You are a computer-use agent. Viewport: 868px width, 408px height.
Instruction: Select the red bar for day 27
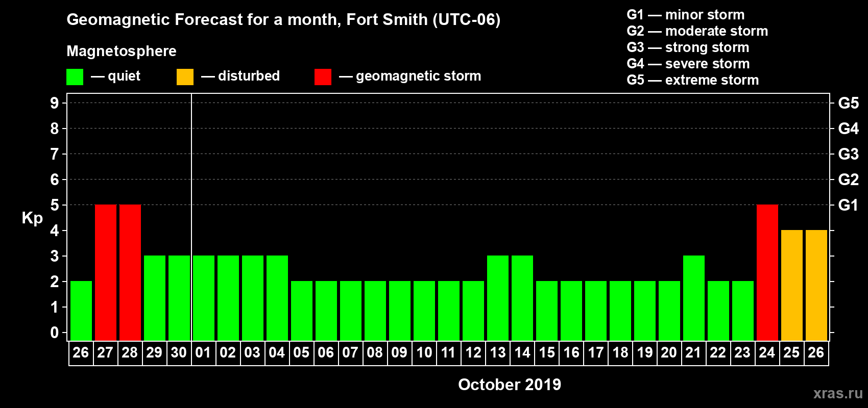(x=106, y=273)
